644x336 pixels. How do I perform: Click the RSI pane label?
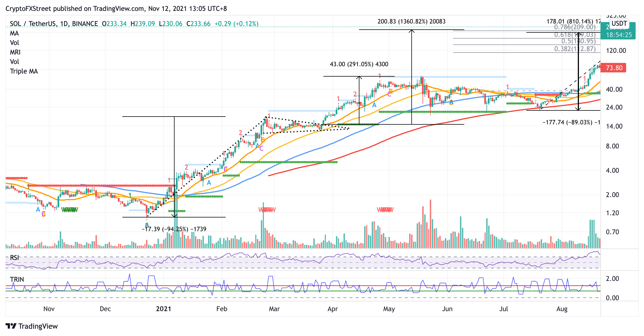[x=14, y=257]
